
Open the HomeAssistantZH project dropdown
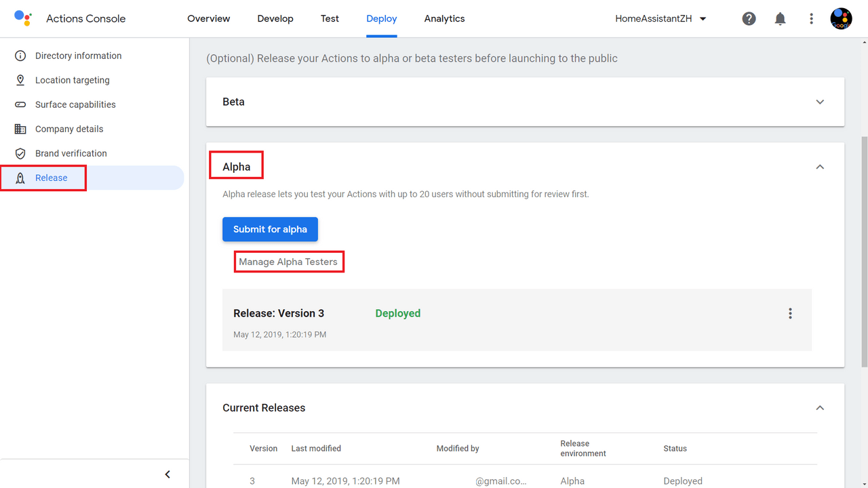660,19
